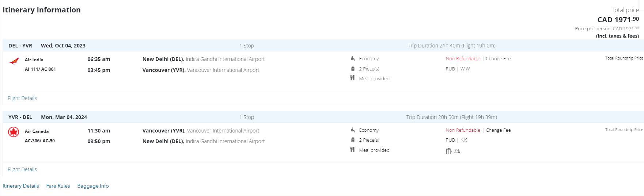Click the meal icon on the Air India flight

(x=352, y=78)
